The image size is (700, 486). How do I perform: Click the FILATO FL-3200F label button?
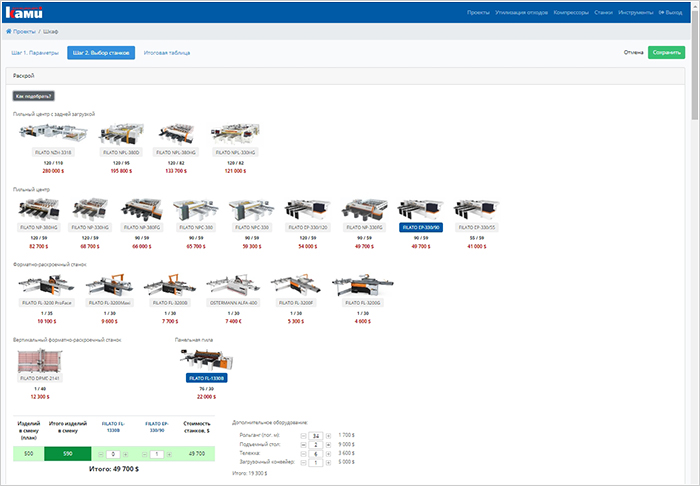[x=296, y=303]
